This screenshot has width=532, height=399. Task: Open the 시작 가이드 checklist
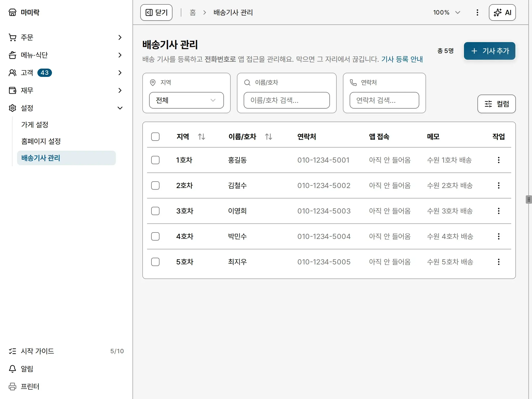coord(66,351)
